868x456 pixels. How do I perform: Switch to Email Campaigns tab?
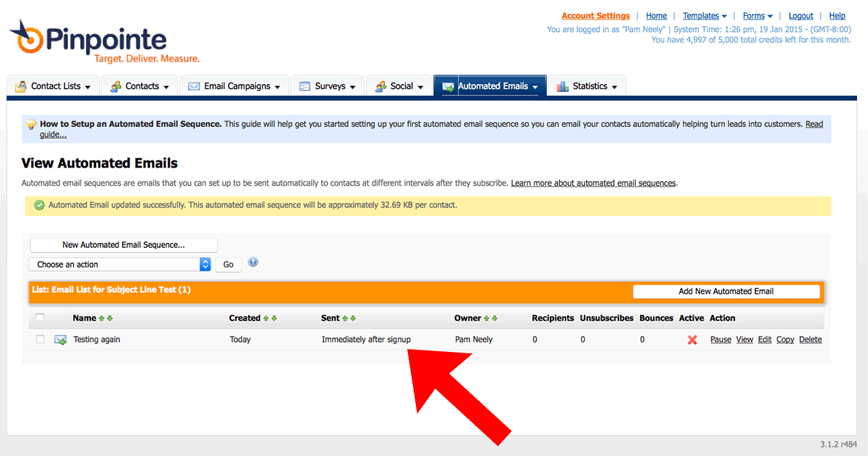[x=234, y=86]
